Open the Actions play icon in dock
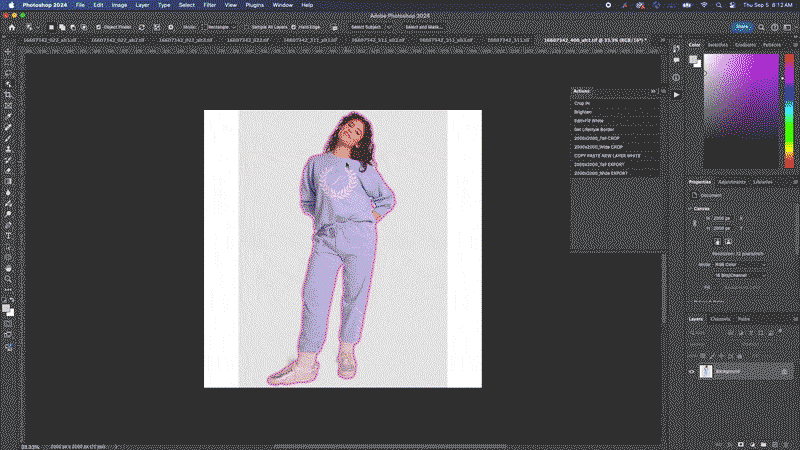This screenshot has width=800, height=450. [x=676, y=95]
